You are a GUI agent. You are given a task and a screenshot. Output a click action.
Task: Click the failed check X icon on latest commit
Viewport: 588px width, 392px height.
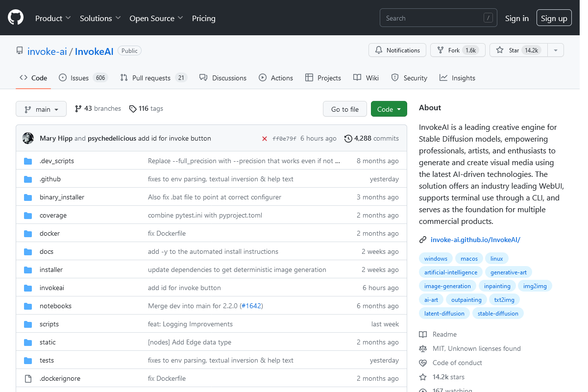tap(265, 138)
